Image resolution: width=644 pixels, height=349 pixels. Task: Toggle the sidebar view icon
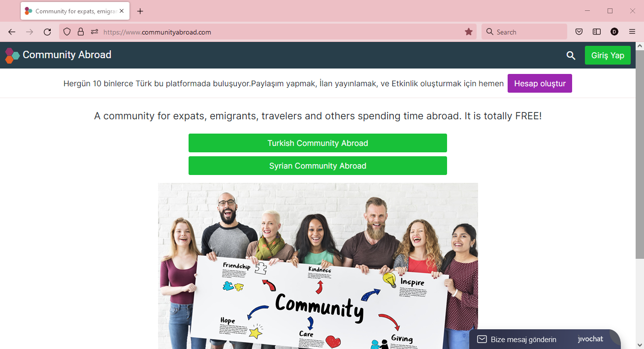597,32
